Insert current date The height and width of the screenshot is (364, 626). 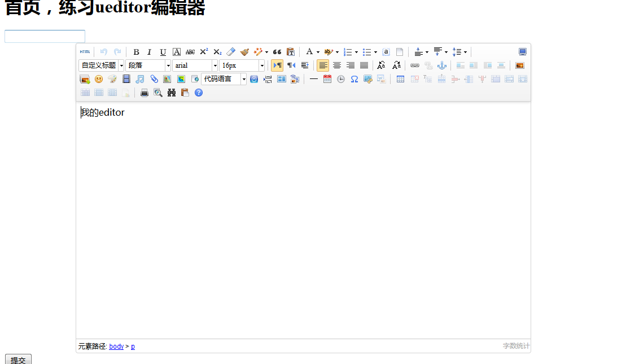327,79
